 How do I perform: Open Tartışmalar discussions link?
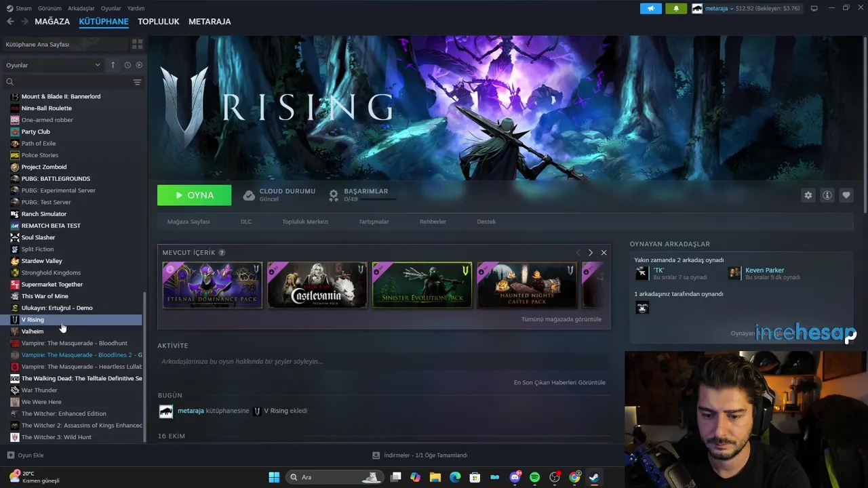pyautogui.click(x=374, y=222)
